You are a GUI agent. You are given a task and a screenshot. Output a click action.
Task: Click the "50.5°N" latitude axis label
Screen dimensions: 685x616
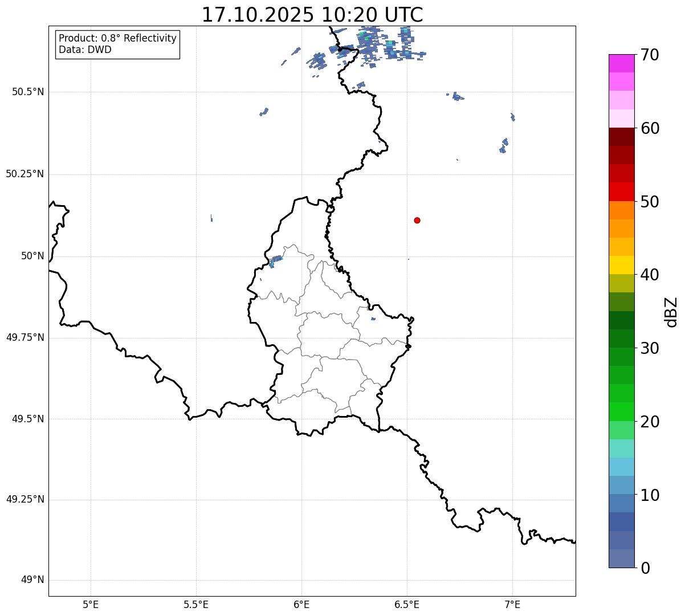point(28,92)
